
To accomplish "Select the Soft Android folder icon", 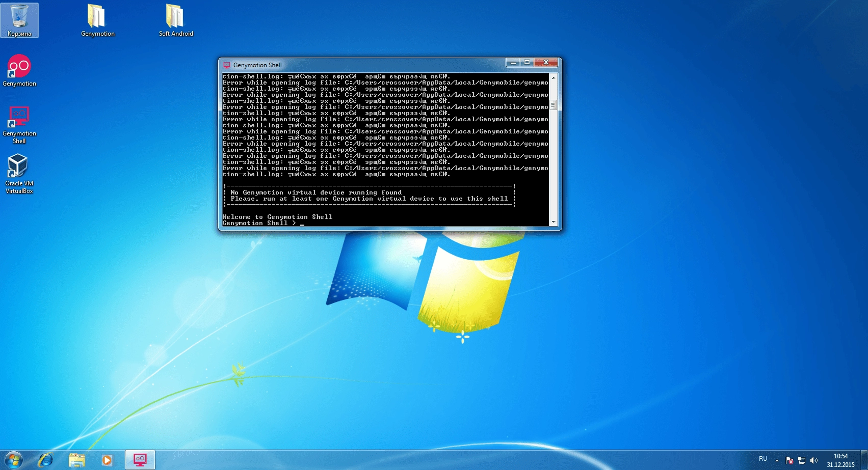I will click(x=176, y=20).
